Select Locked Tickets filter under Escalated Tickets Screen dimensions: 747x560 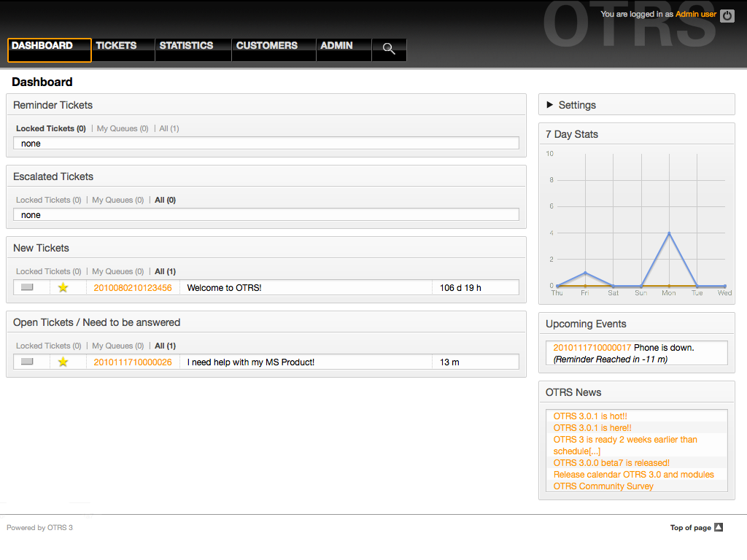(x=49, y=200)
